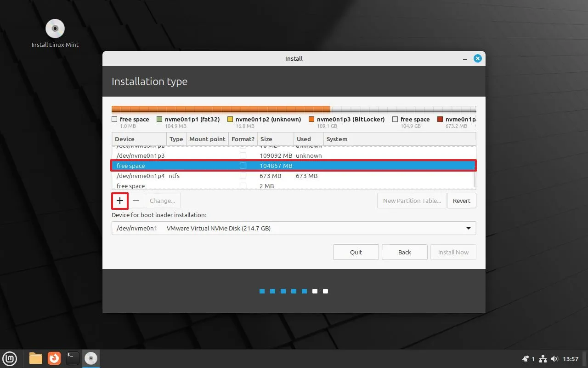Image resolution: width=588 pixels, height=368 pixels.
Task: Click the minus remove partition button
Action: 136,201
